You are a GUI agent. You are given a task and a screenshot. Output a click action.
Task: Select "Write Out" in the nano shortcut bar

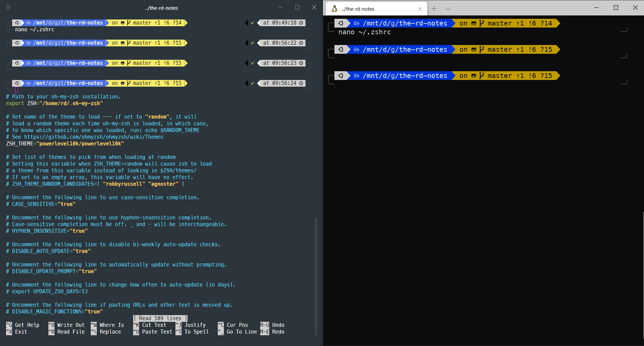pos(70,325)
